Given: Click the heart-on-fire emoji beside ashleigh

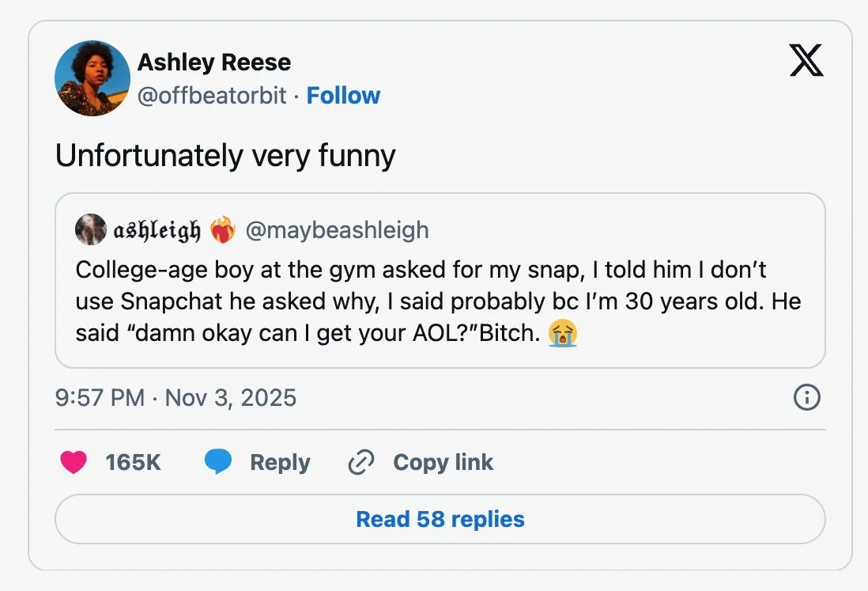Looking at the screenshot, I should coord(223,229).
